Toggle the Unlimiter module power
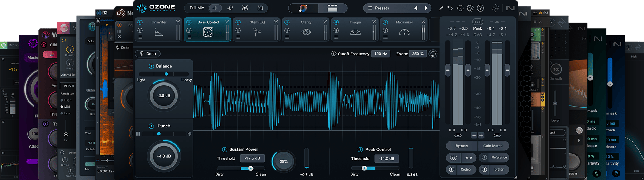The width and height of the screenshot is (644, 180). 140,22
